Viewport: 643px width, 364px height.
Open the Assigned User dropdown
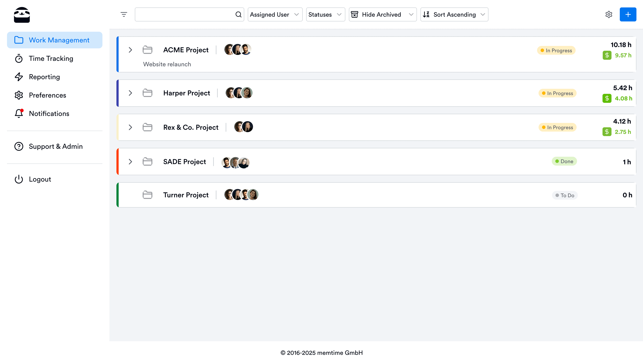click(275, 14)
